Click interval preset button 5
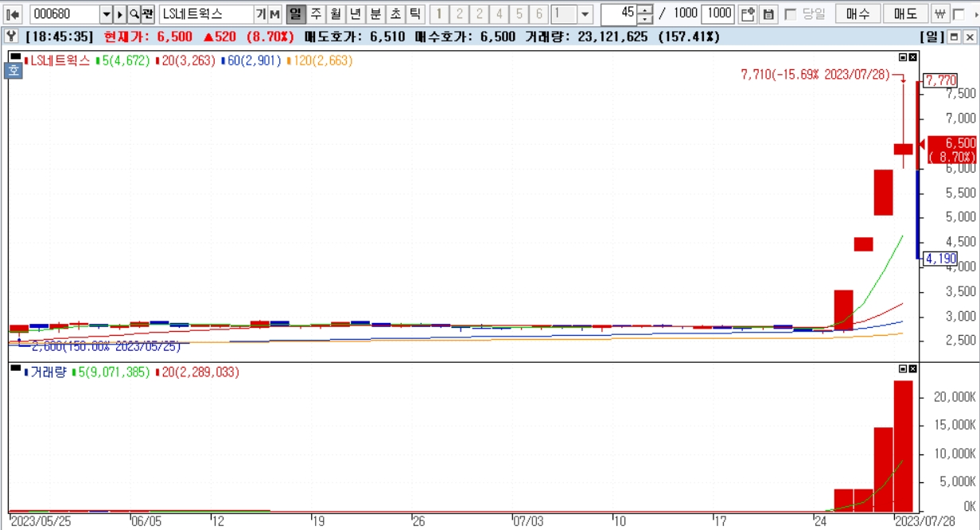Image resolution: width=980 pixels, height=530 pixels. point(519,14)
